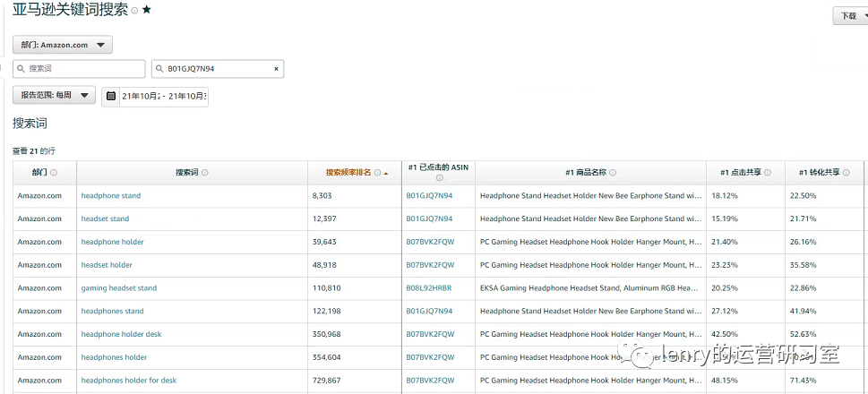
Task: Select the conversion share value 71.43%
Action: click(x=804, y=381)
